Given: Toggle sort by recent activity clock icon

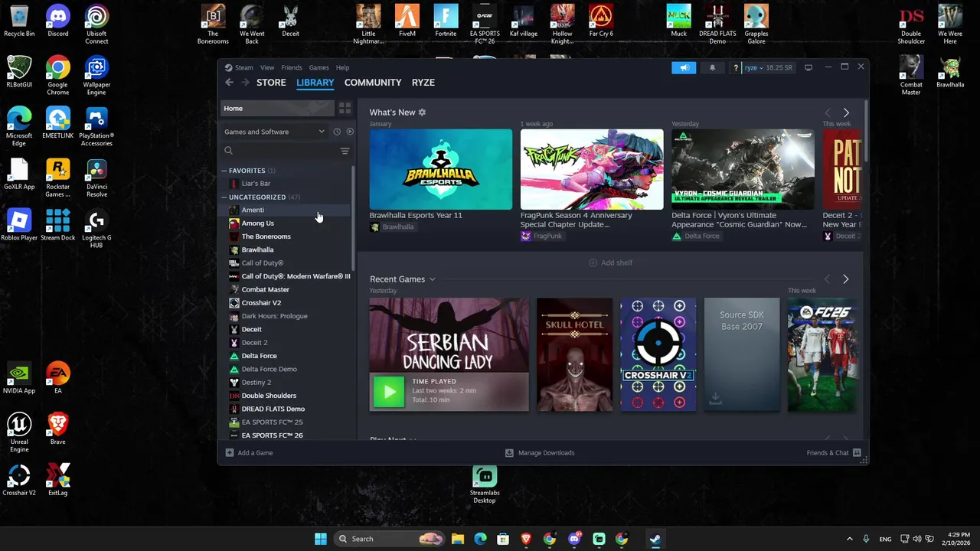Looking at the screenshot, I should [x=337, y=132].
